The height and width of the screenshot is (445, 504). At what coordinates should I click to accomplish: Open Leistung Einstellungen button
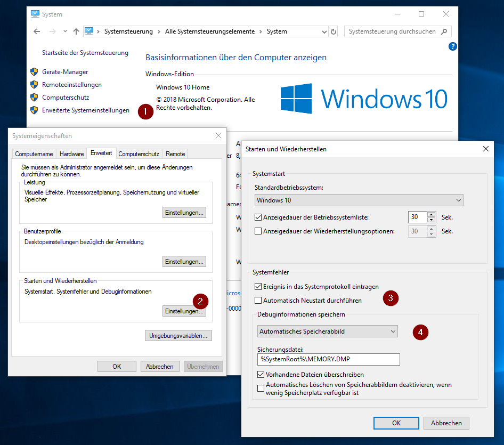point(184,213)
